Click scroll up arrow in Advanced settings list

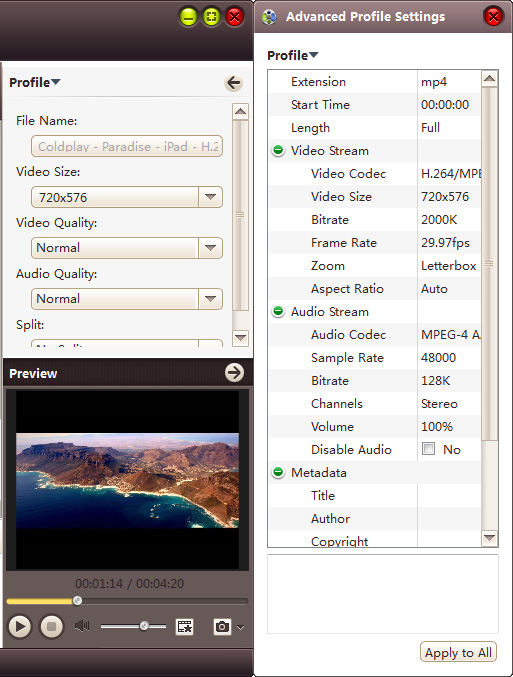coord(489,79)
